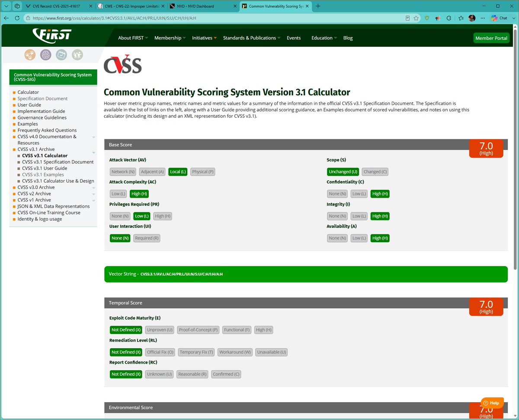519x420 pixels.
Task: Set Privileges Required to None (N)
Action: coord(120,216)
